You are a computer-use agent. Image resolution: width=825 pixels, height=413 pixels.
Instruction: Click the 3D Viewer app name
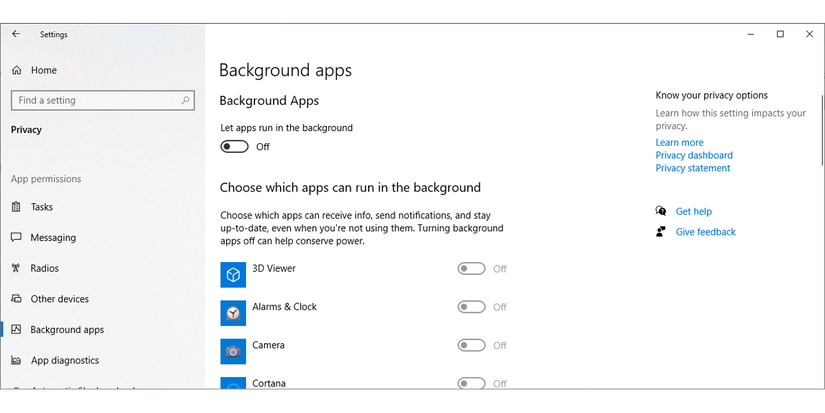tap(274, 268)
